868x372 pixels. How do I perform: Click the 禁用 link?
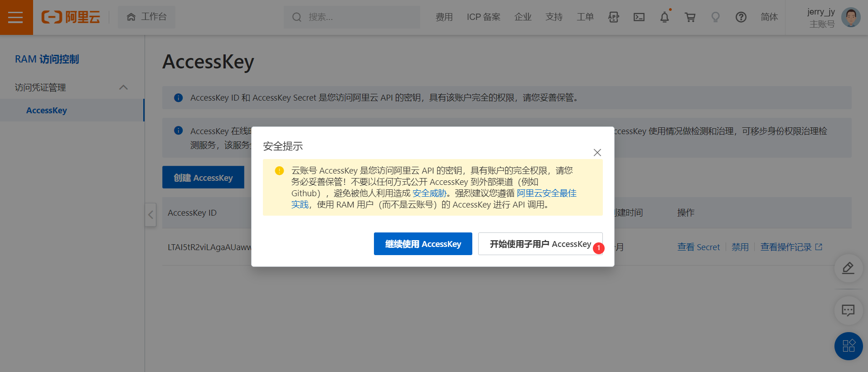(740, 247)
